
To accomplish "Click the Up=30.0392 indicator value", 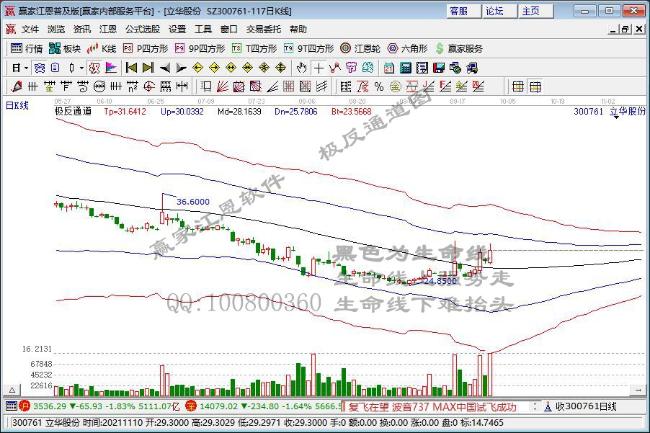I will click(182, 111).
